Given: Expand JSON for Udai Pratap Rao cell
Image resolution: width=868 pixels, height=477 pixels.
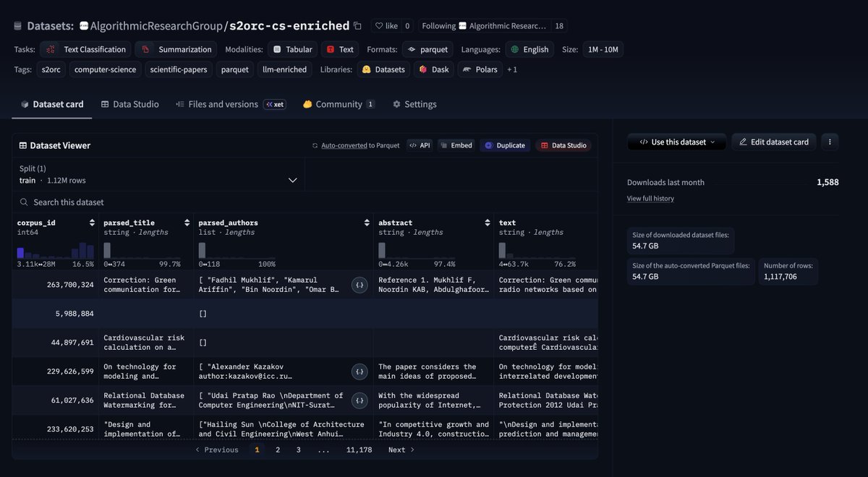Looking at the screenshot, I should tap(359, 400).
